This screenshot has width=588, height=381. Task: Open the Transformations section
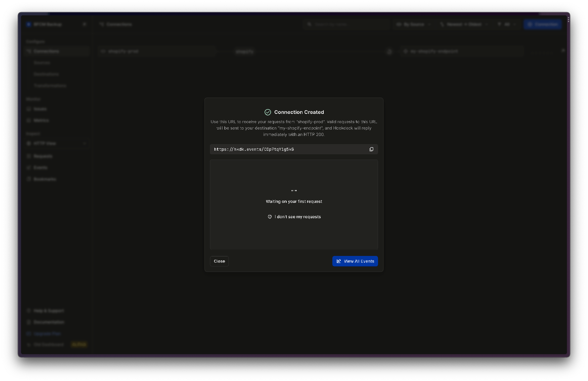(50, 85)
